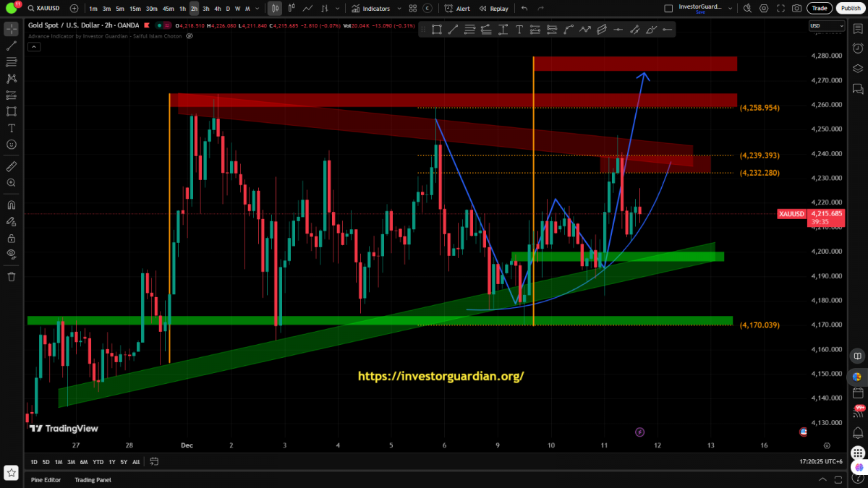Collapse the indicator legend chevron
Image resolution: width=868 pixels, height=488 pixels.
[x=34, y=46]
